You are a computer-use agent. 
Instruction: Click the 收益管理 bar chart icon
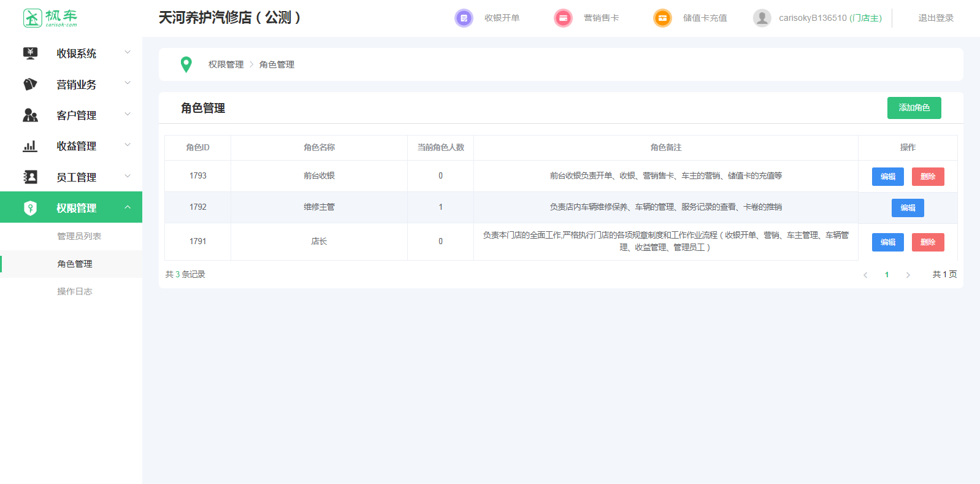(x=30, y=146)
